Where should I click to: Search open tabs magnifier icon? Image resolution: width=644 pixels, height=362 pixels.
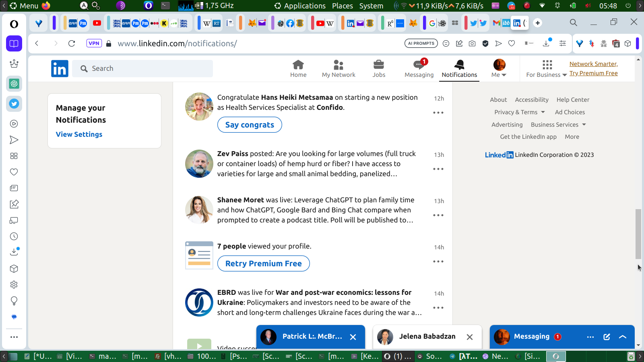click(x=574, y=23)
